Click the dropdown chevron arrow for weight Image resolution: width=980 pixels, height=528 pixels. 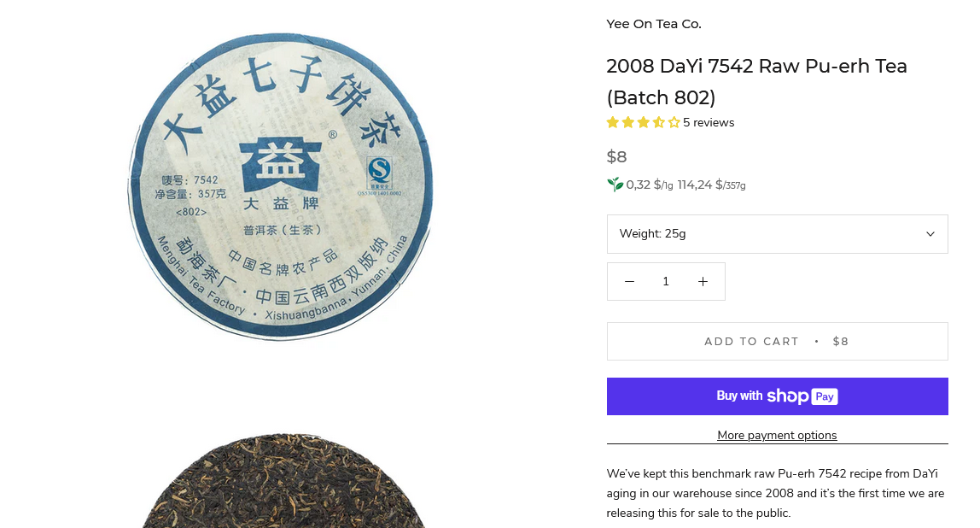pos(930,234)
